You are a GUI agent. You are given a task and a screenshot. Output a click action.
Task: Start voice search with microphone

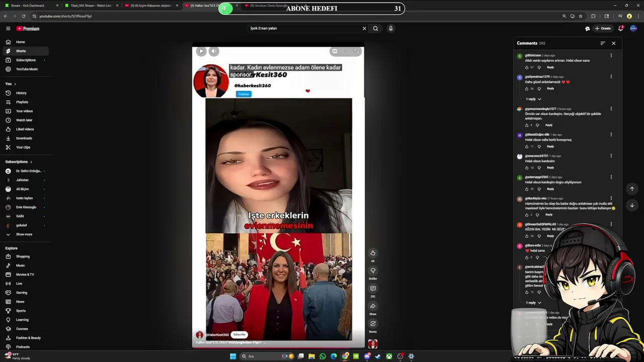coord(390,29)
